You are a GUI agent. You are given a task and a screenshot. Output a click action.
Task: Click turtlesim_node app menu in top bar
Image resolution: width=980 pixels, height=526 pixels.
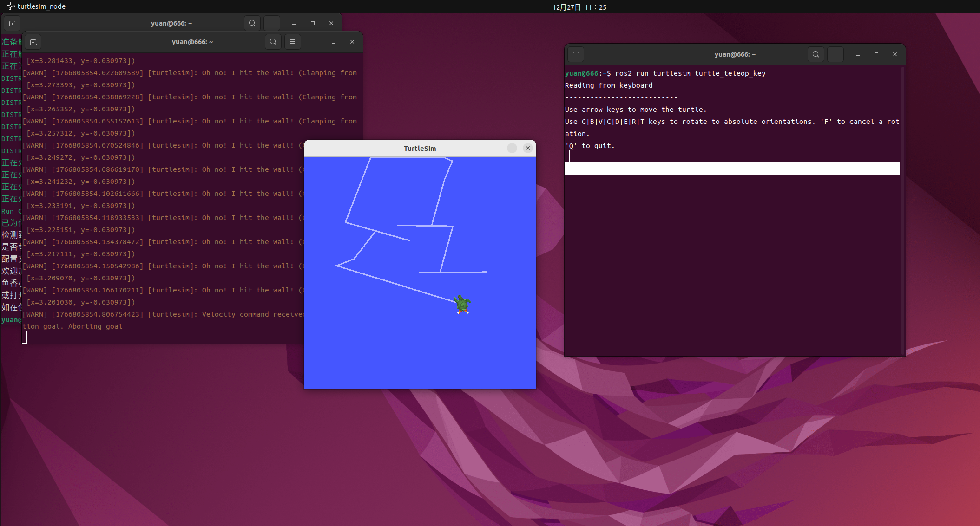37,6
